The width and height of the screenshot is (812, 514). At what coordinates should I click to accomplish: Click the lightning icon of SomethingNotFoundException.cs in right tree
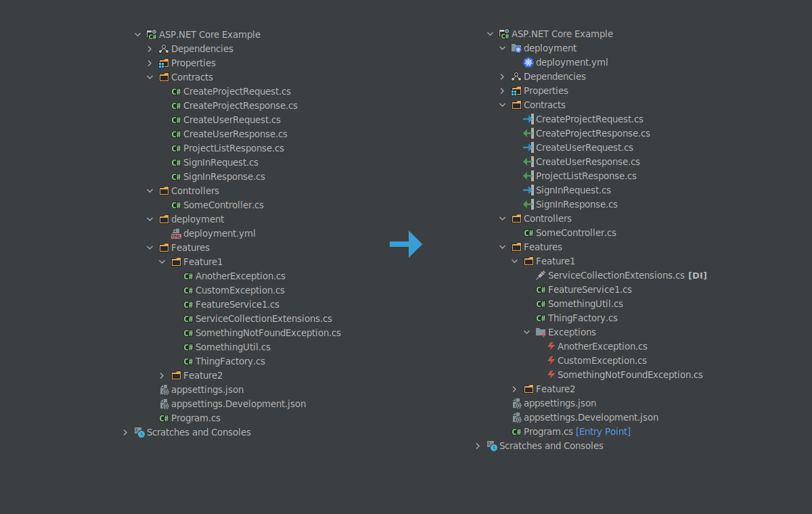(x=551, y=375)
